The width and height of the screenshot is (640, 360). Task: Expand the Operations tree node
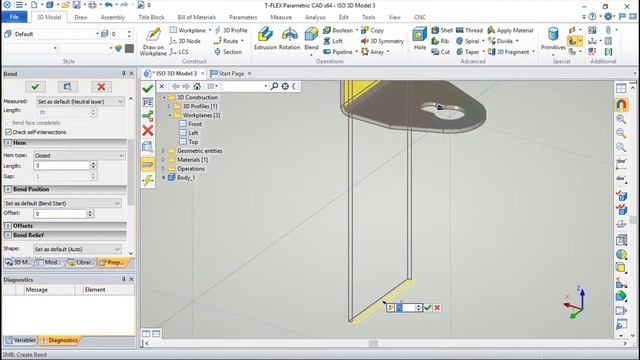pyautogui.click(x=164, y=169)
